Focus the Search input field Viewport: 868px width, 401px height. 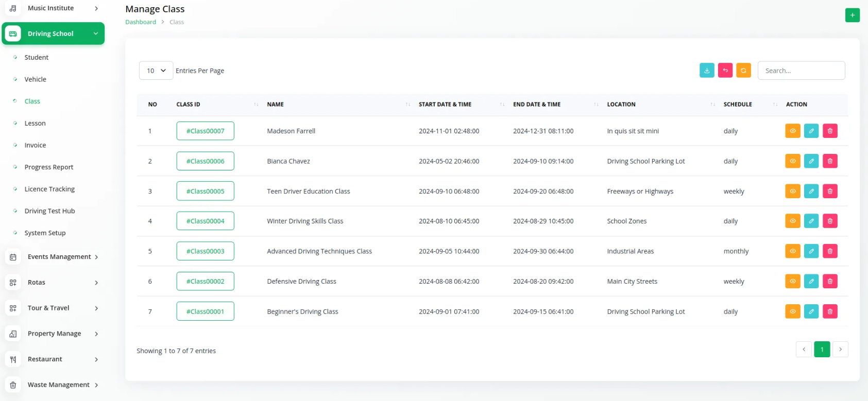[801, 71]
